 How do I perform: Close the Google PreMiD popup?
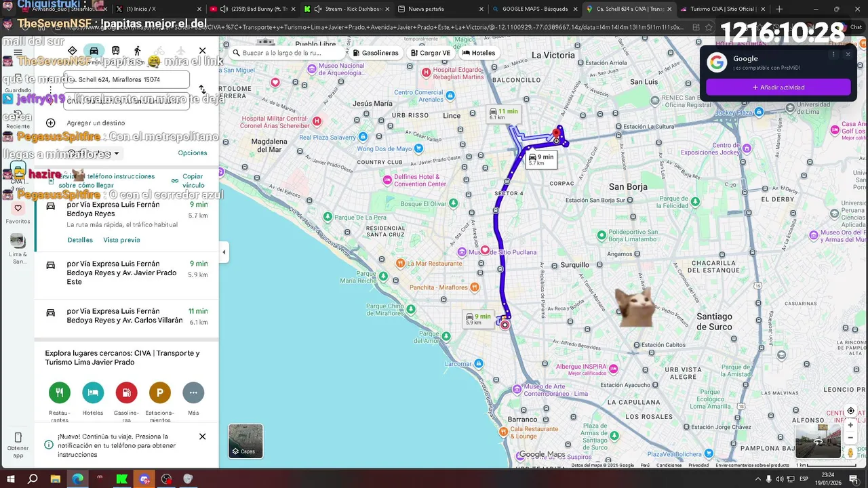tap(848, 54)
